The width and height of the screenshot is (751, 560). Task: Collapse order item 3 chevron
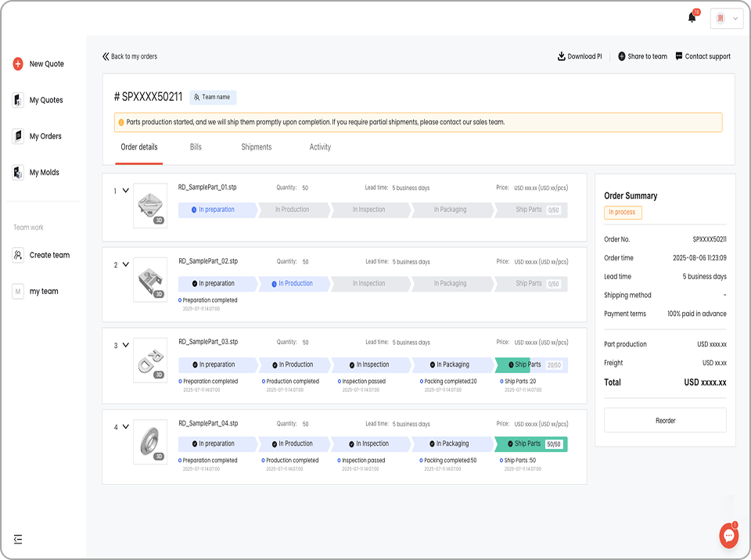125,346
